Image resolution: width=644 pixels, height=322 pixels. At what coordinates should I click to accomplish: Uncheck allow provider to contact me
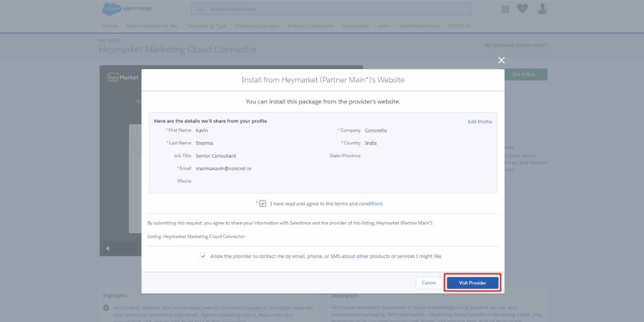(x=203, y=256)
